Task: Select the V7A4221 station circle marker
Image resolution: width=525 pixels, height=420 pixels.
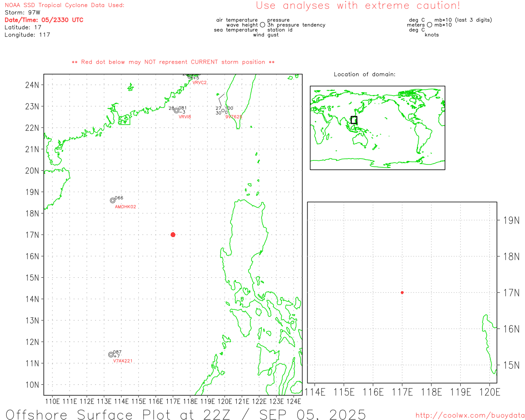Action: (111, 354)
